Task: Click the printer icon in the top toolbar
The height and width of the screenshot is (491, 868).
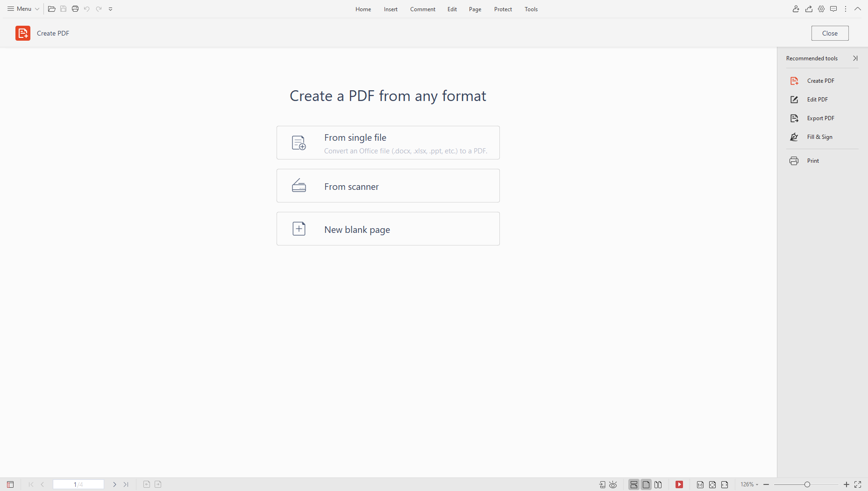Action: pyautogui.click(x=75, y=9)
